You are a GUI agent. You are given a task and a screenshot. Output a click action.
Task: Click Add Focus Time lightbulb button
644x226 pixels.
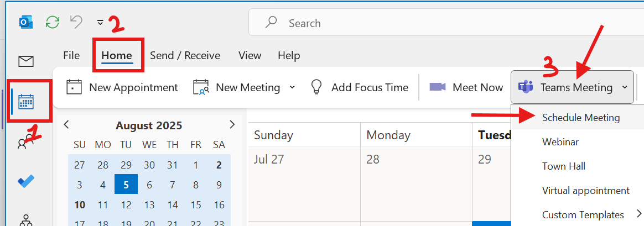point(360,87)
